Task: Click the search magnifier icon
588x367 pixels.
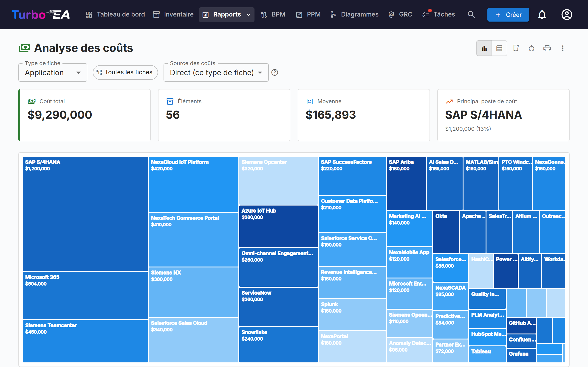Action: 471,14
